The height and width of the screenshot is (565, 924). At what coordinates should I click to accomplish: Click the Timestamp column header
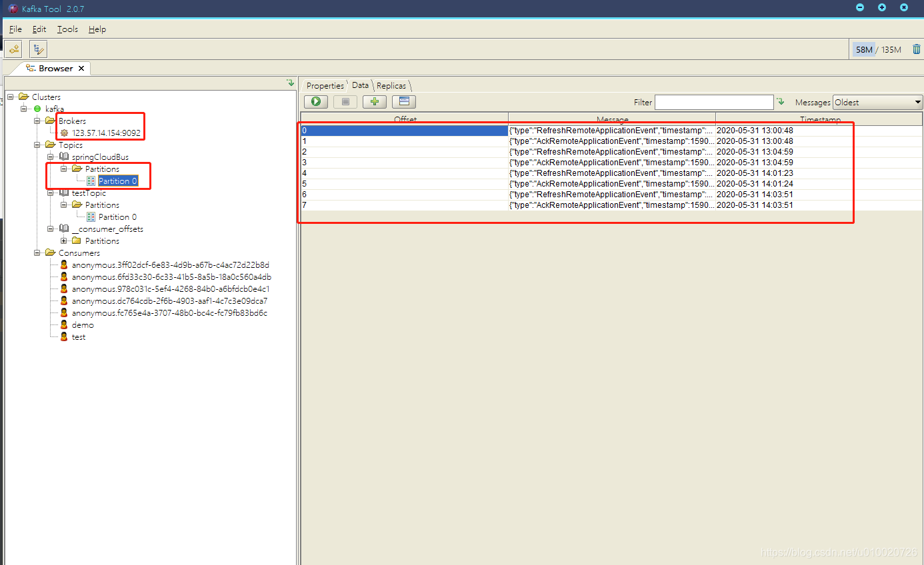point(819,119)
